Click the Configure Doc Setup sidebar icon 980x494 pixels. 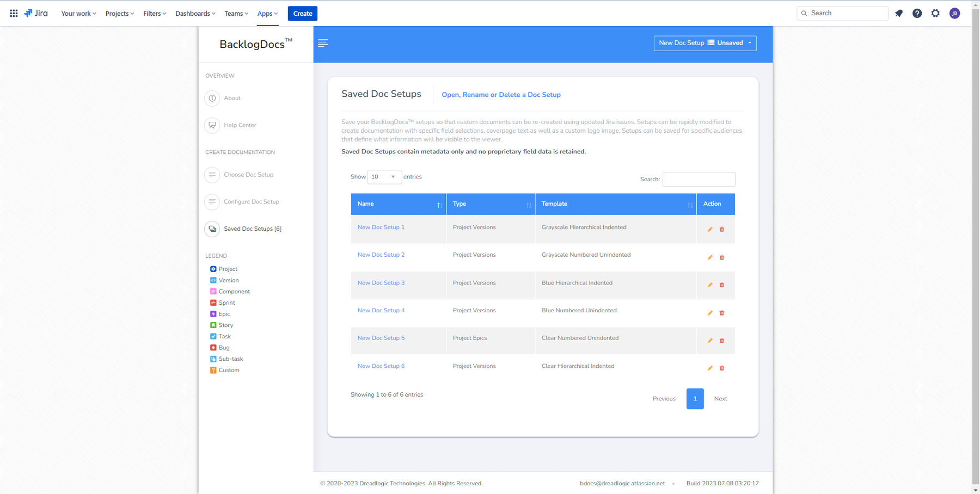212,202
